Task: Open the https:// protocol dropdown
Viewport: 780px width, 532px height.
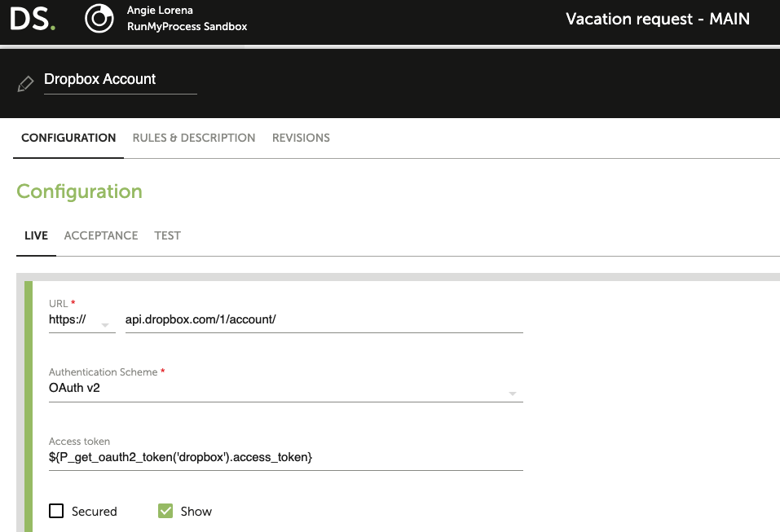Action: 82,320
